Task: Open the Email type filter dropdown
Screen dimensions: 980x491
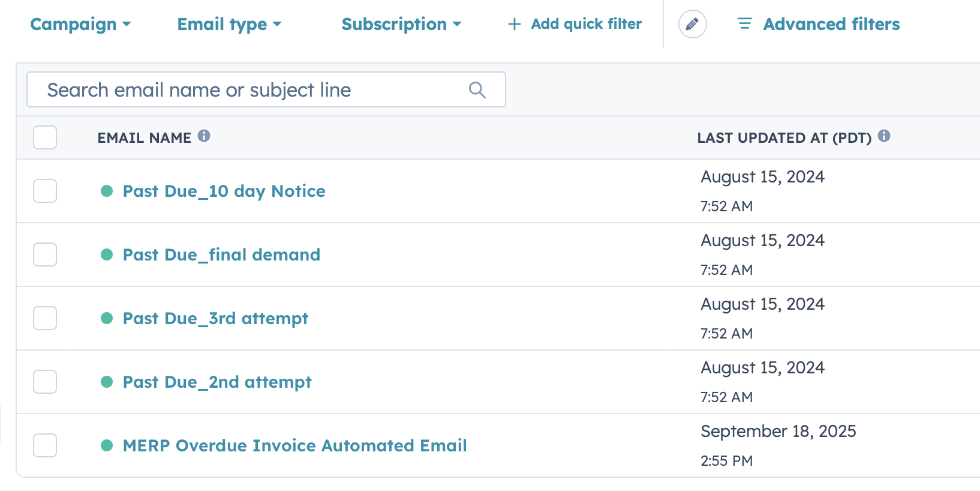Action: pos(229,24)
